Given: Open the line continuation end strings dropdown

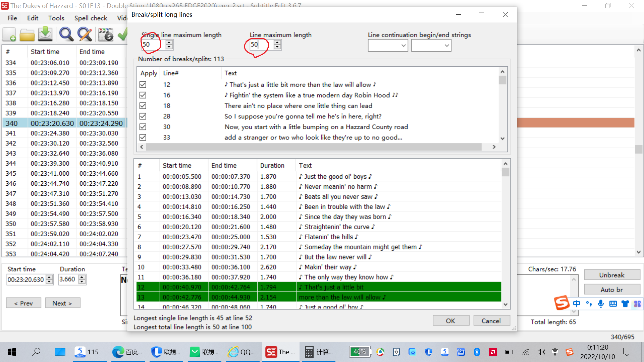Looking at the screenshot, I should 446,45.
